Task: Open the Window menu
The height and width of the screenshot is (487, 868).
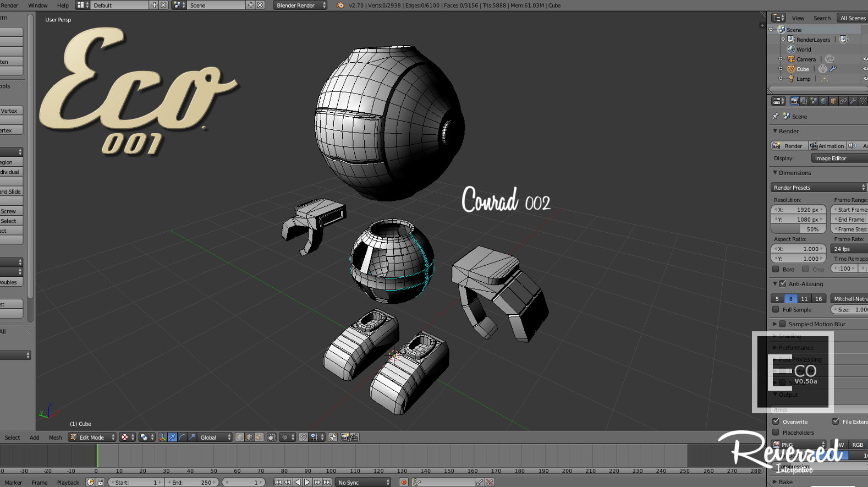Action: tap(38, 5)
